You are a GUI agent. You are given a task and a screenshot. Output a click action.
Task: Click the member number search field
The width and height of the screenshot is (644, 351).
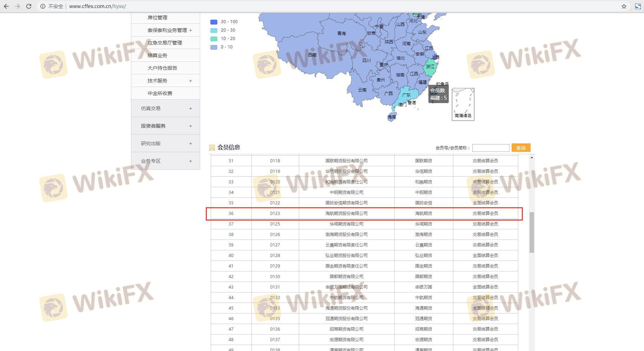click(491, 148)
